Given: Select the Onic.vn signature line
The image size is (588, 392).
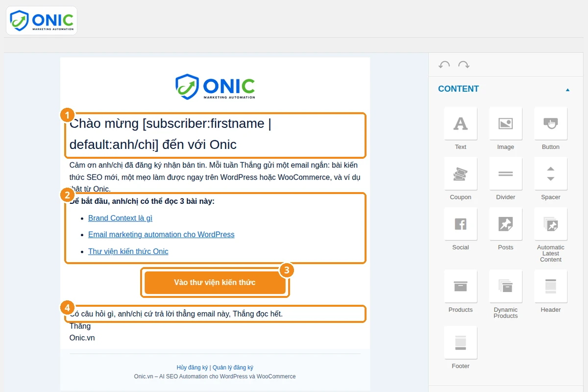Looking at the screenshot, I should click(82, 338).
